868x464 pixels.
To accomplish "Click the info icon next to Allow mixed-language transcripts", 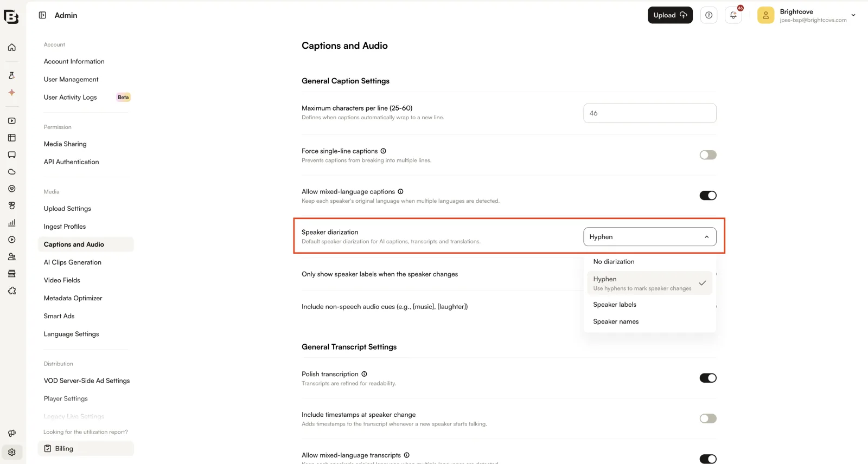I will pos(407,455).
